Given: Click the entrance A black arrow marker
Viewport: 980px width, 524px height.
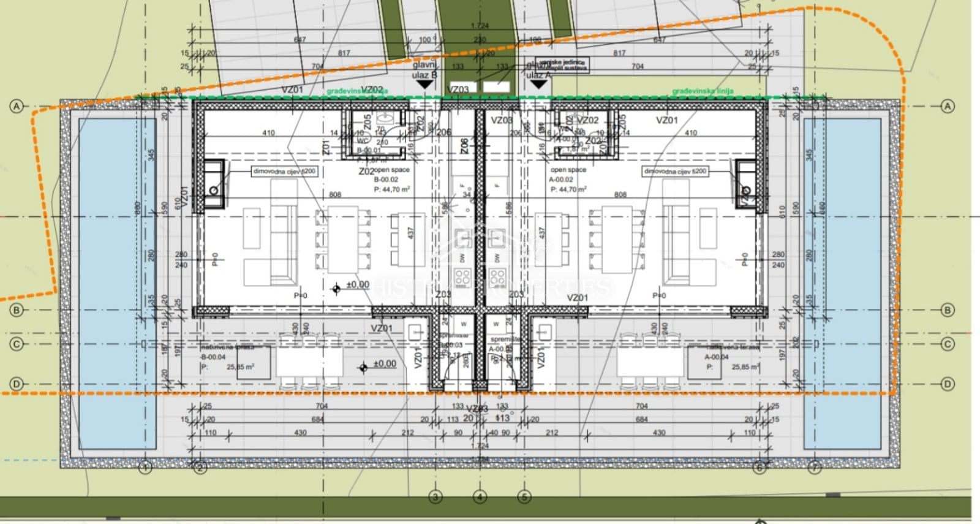Looking at the screenshot, I should [x=538, y=84].
